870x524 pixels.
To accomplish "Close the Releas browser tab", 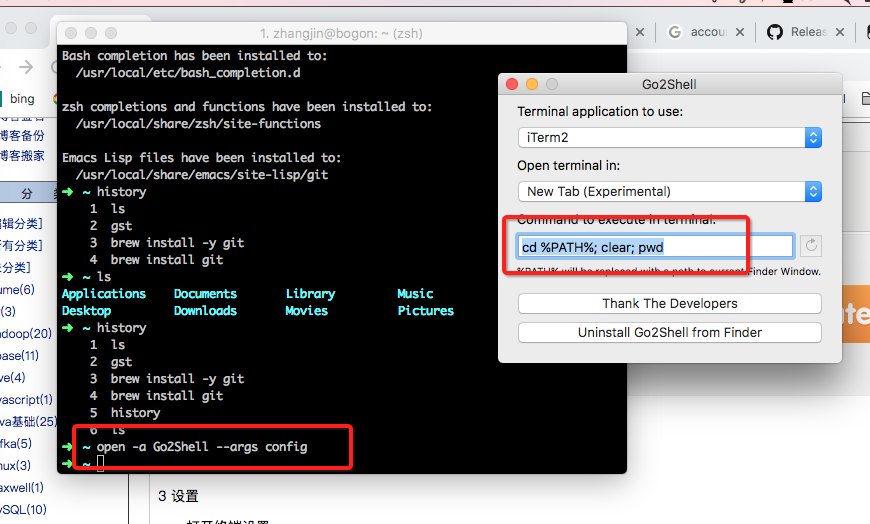I will point(840,32).
